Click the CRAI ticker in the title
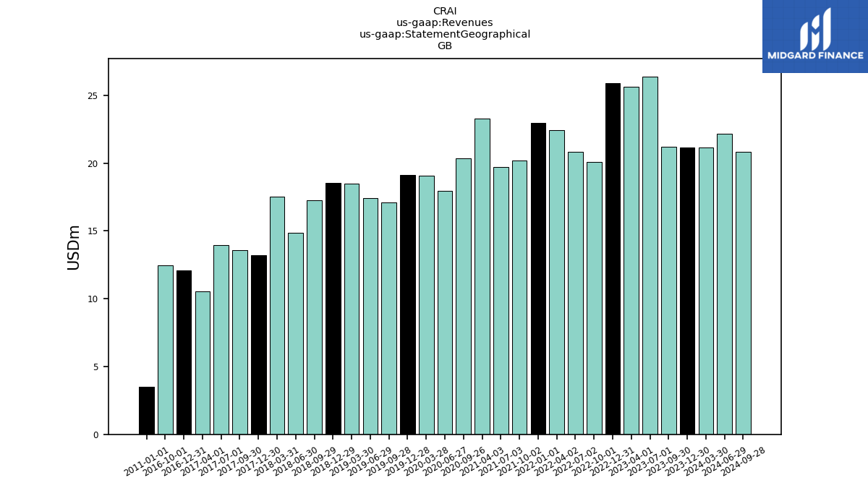The image size is (868, 488). 445,12
